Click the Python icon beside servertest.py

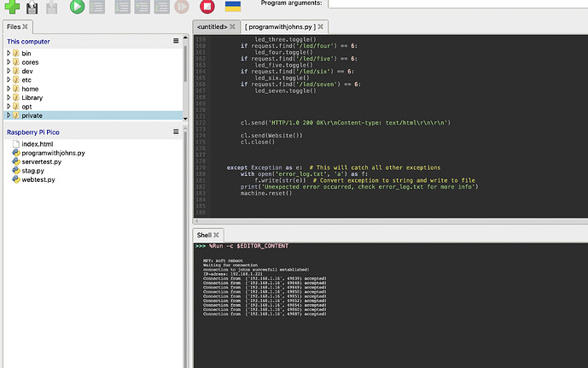(15, 161)
